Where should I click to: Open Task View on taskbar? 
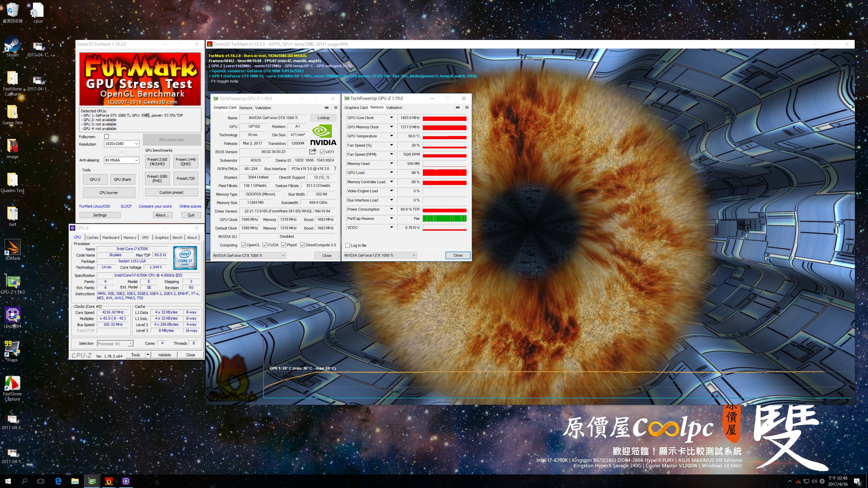(41, 481)
